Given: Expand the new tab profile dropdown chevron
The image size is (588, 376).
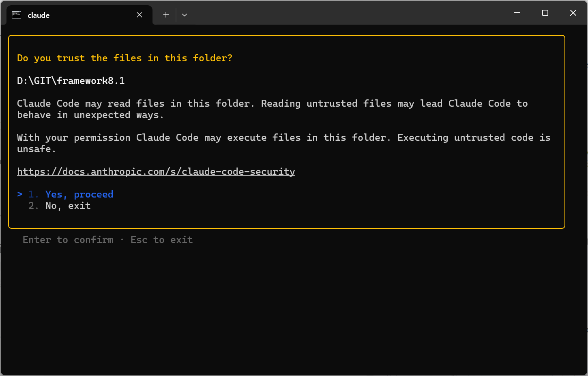Looking at the screenshot, I should tap(185, 15).
